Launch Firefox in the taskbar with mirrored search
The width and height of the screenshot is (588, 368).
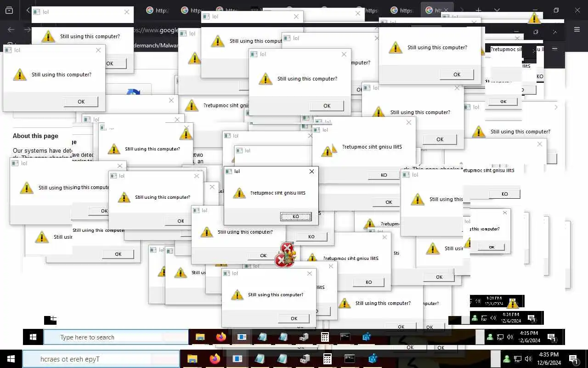tap(215, 359)
